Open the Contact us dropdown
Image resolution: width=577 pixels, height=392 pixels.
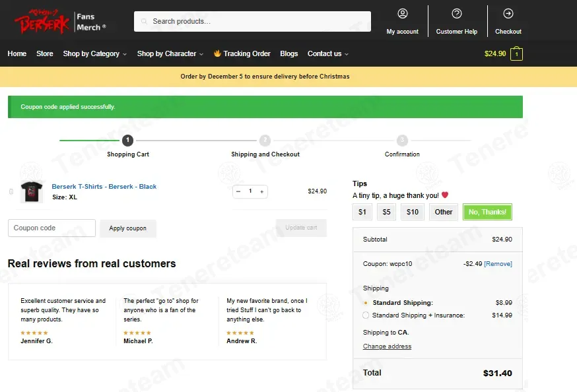(x=328, y=53)
